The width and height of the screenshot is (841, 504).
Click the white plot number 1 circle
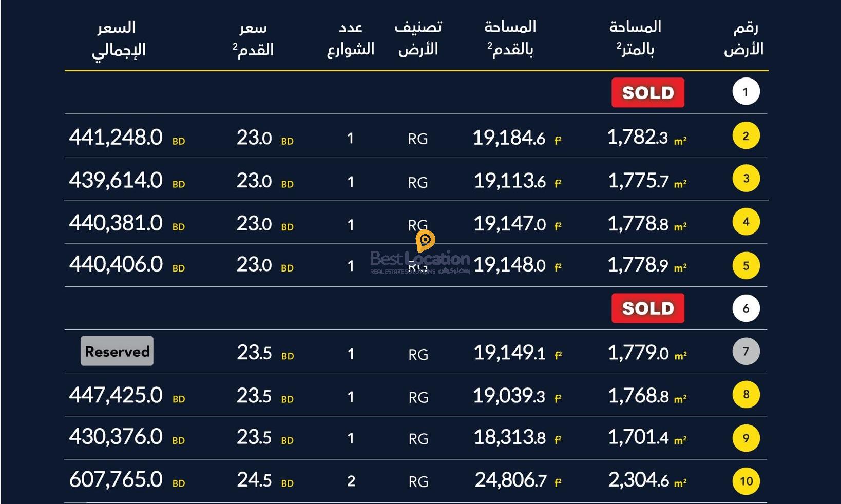(x=746, y=92)
